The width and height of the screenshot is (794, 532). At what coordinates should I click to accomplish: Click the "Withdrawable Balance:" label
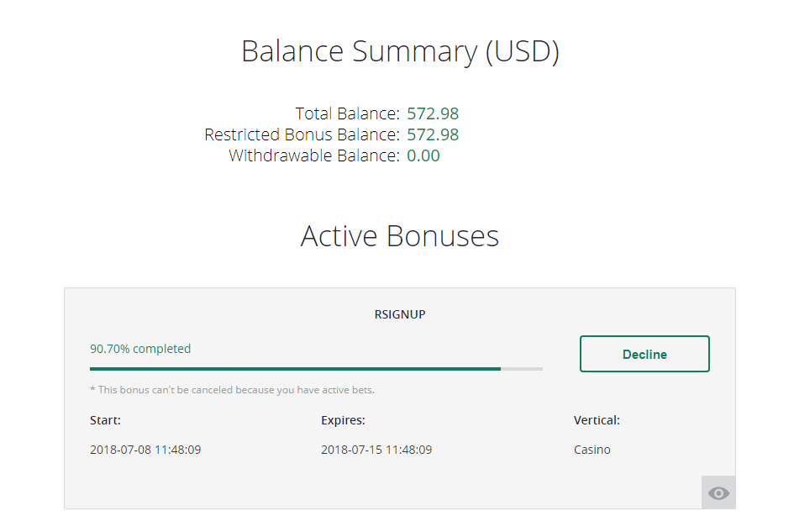click(313, 155)
